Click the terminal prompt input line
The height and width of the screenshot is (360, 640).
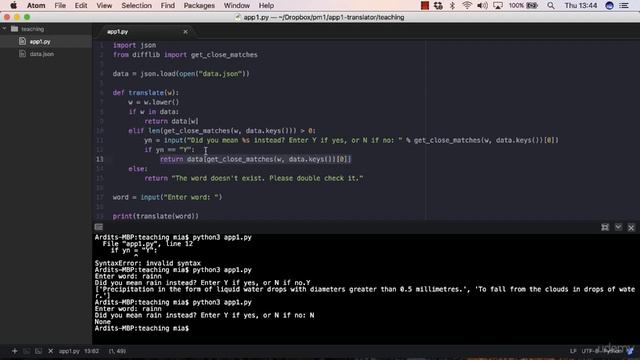coord(142,329)
